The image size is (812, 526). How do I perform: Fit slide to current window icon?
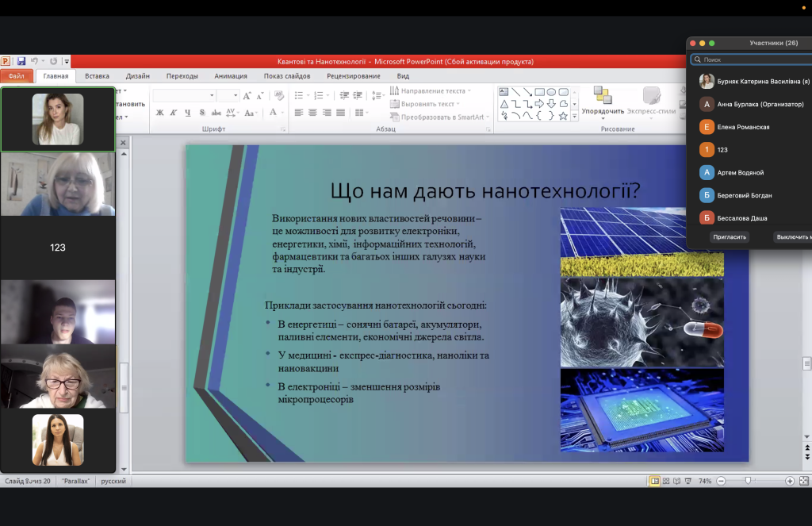coord(804,481)
